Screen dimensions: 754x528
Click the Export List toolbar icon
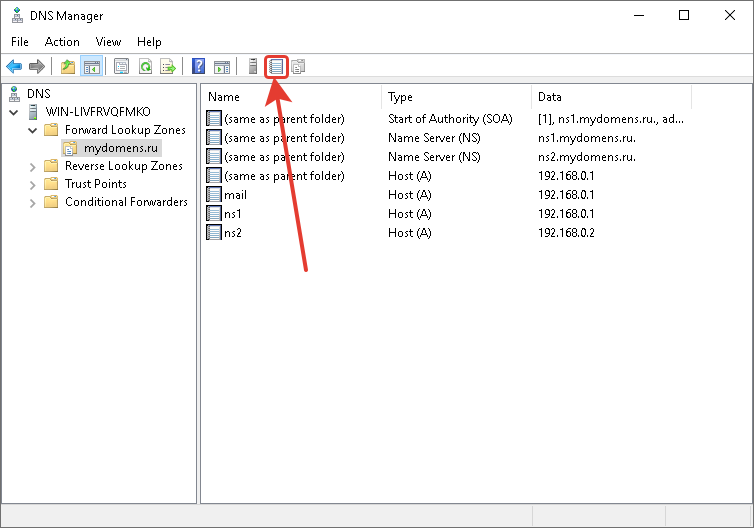coord(168,66)
